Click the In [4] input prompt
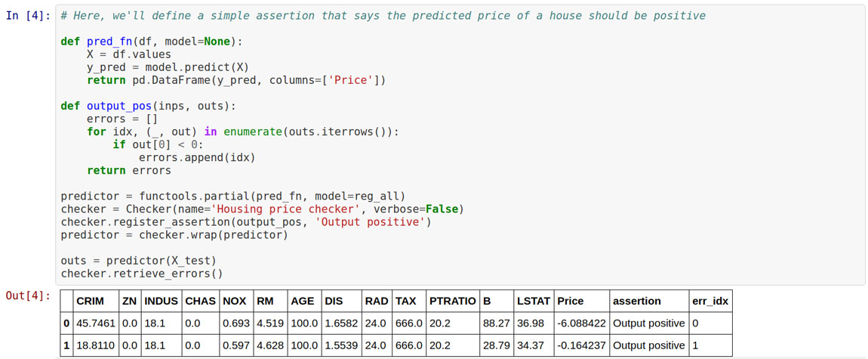Screen dimensions: 868x359 coord(29,16)
